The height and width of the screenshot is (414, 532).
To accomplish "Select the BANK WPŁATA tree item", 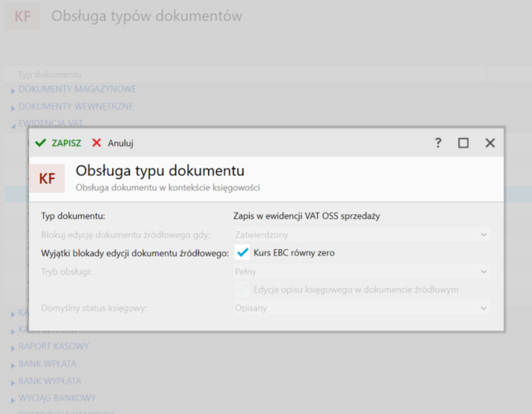I will (x=49, y=364).
